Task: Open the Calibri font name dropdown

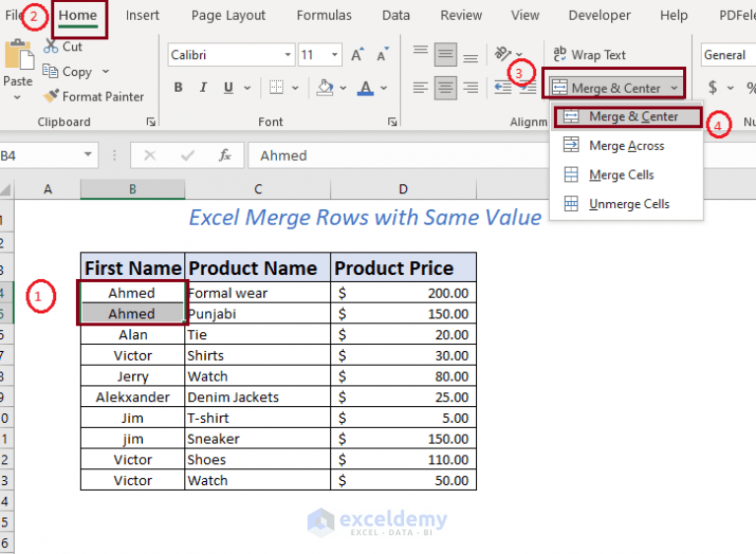Action: pyautogui.click(x=288, y=54)
